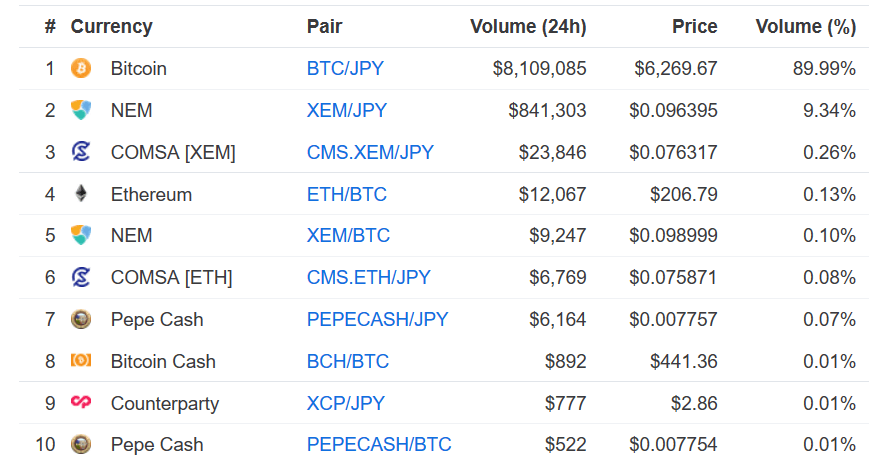Open the CMS.XEM/JPY pair link

pyautogui.click(x=370, y=152)
